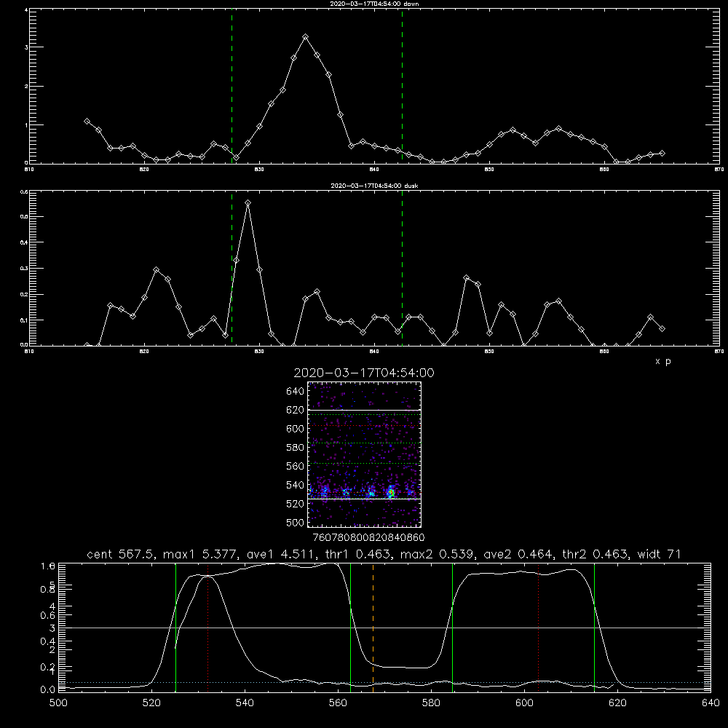Click the 'x p' axis label below the dusk plot

663,361
